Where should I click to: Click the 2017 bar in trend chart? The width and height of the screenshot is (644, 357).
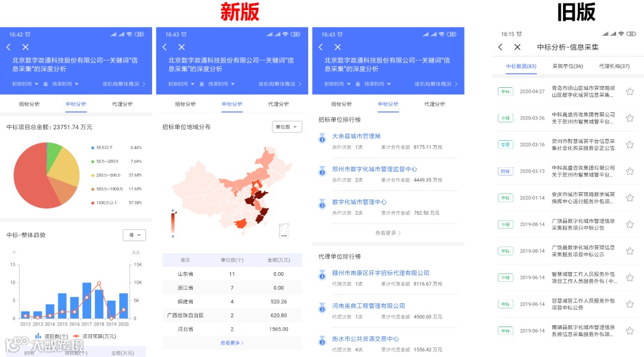click(86, 300)
